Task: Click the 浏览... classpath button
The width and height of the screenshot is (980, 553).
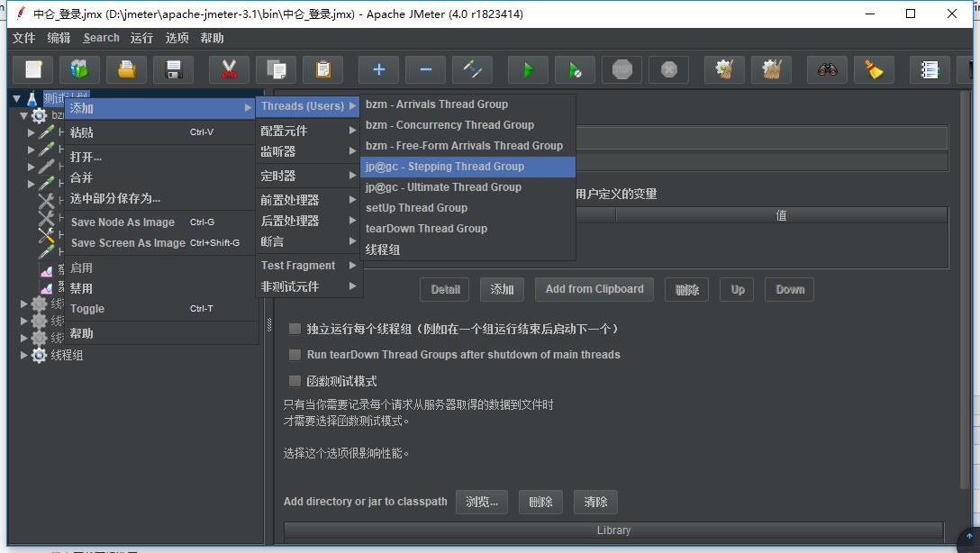Action: click(482, 502)
